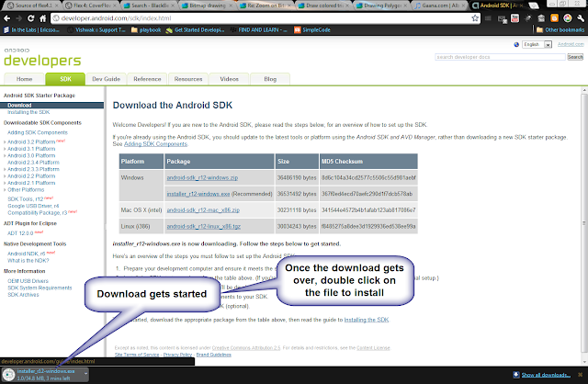Screen dimensions: 588x384
Task: Switch to the Dev Guide tab
Action: (x=107, y=79)
